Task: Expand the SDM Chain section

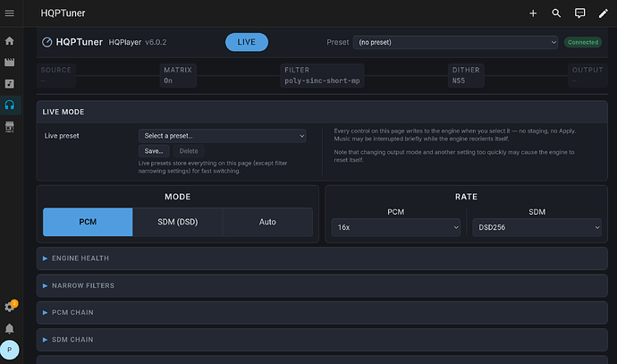Action: pos(322,340)
